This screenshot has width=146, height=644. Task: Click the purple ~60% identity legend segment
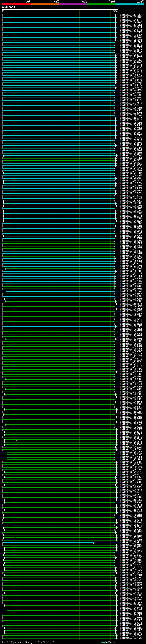73,4
